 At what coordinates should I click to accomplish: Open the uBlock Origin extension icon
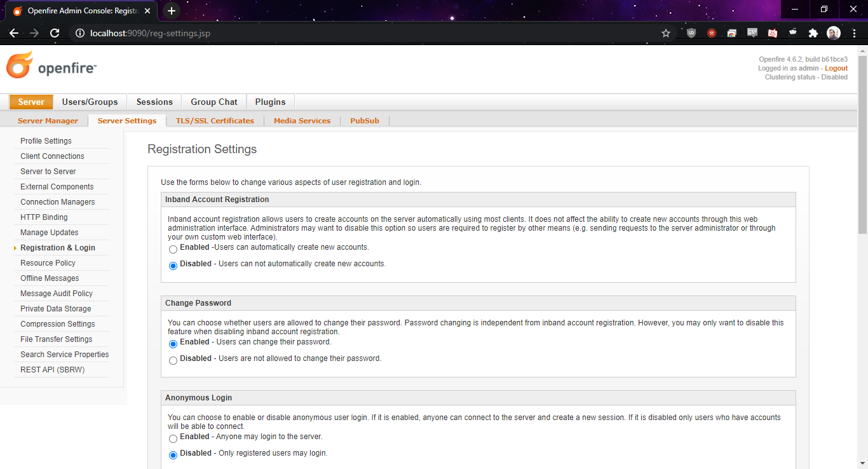(691, 33)
